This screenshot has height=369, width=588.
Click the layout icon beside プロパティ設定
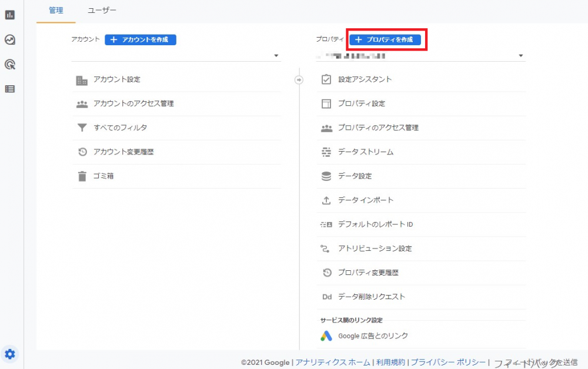coord(326,104)
